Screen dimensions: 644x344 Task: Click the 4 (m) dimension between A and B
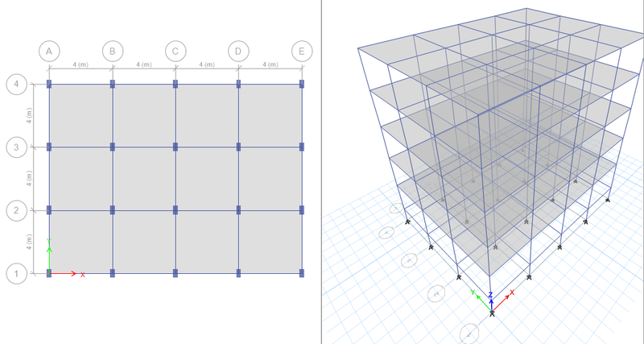80,64
